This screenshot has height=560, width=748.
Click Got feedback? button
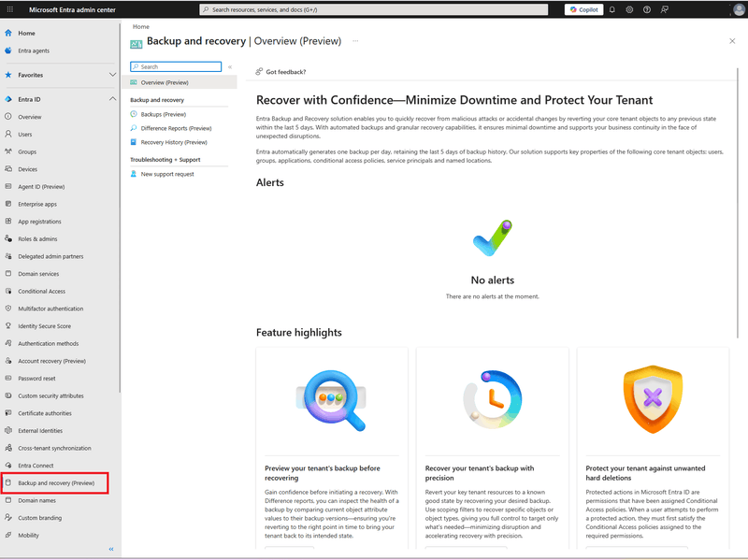(280, 72)
